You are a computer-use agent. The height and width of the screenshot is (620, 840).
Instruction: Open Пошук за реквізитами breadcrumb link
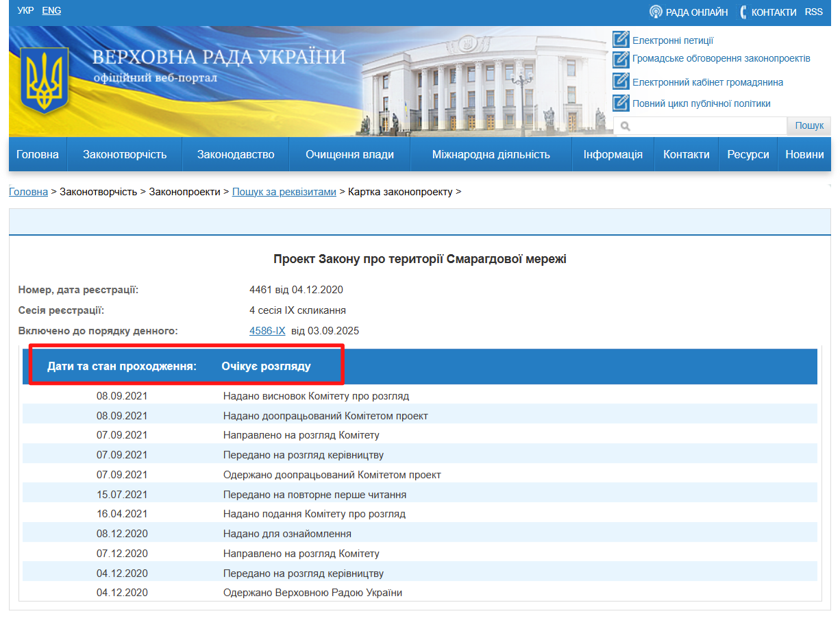pyautogui.click(x=284, y=192)
